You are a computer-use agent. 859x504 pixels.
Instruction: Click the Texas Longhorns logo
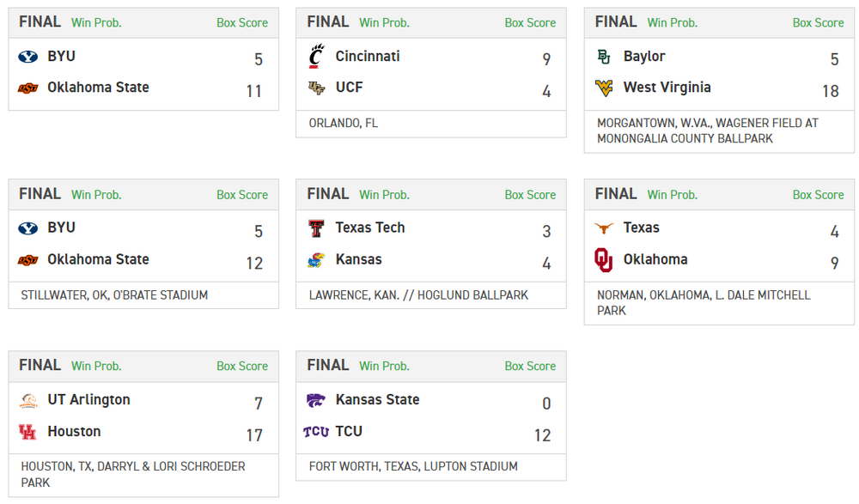click(604, 228)
